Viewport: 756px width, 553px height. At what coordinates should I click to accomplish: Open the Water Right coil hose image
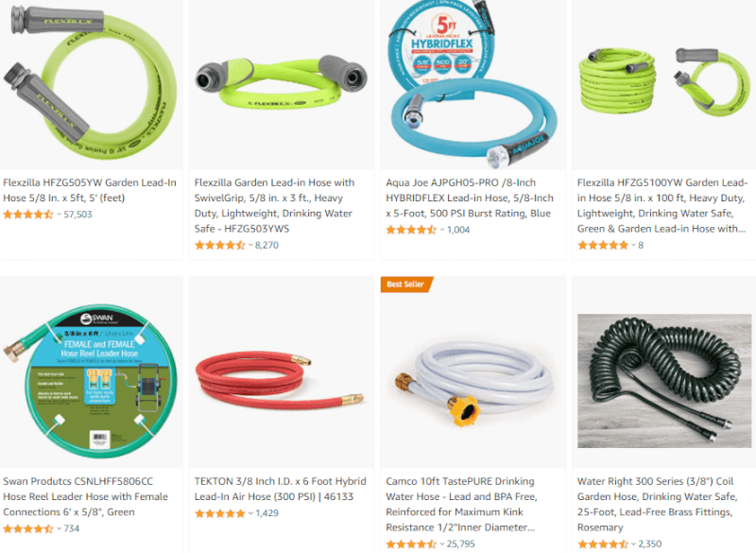coord(664,381)
